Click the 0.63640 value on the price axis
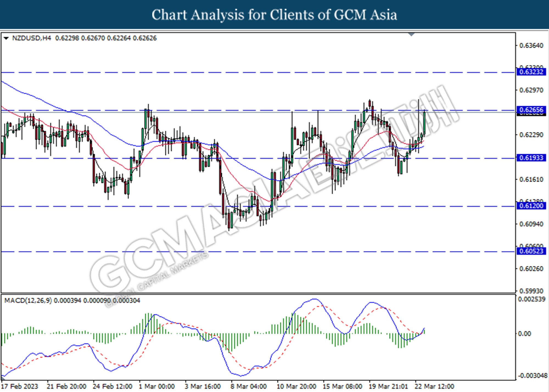This screenshot has height=392, width=549. (531, 46)
